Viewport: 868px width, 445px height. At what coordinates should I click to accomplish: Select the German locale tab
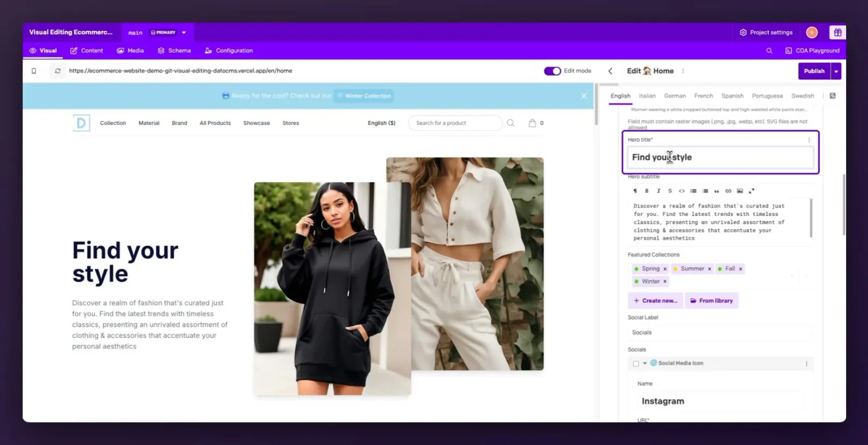click(x=675, y=96)
